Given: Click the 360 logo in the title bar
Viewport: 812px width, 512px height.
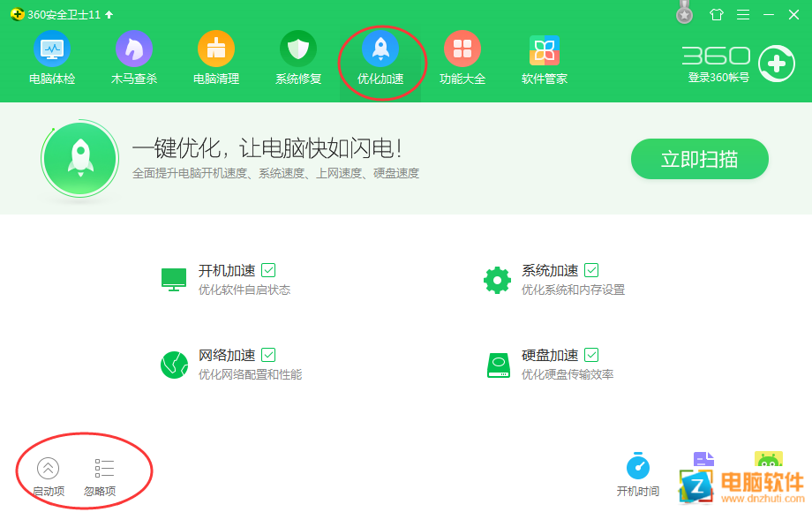Looking at the screenshot, I should click(x=17, y=14).
